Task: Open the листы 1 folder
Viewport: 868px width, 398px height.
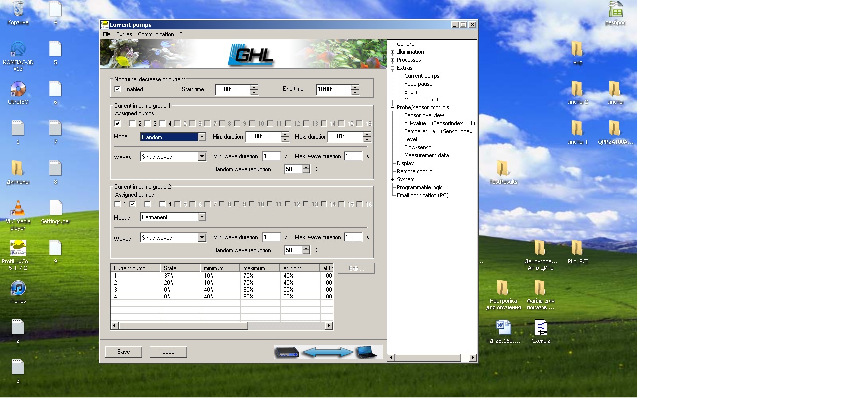Action: coord(577,132)
